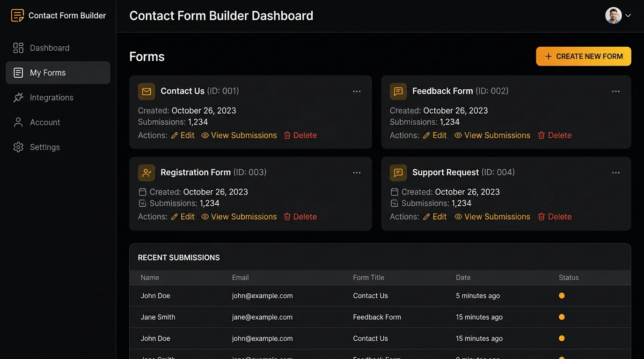
Task: Click the calendar icon in Registration Form card
Action: click(x=143, y=192)
